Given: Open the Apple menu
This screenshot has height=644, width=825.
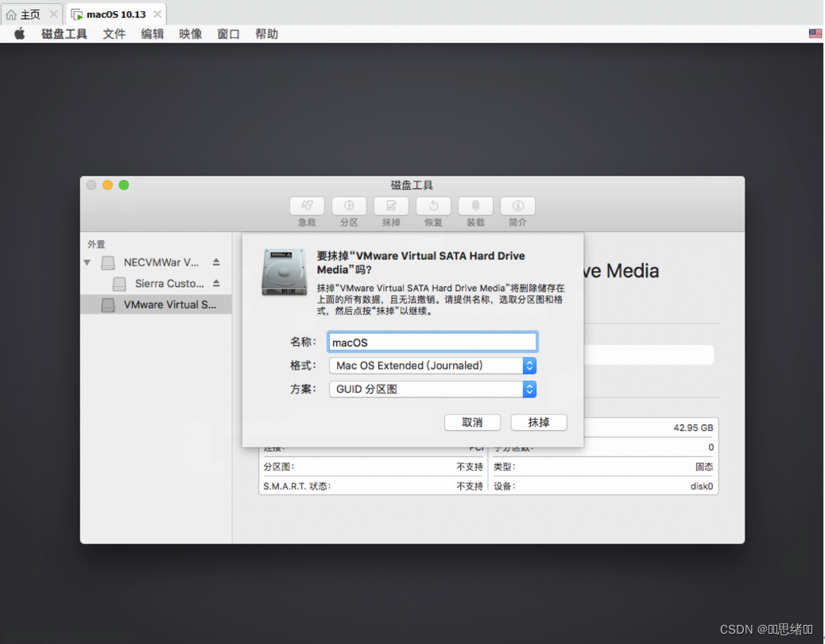Looking at the screenshot, I should coord(19,34).
